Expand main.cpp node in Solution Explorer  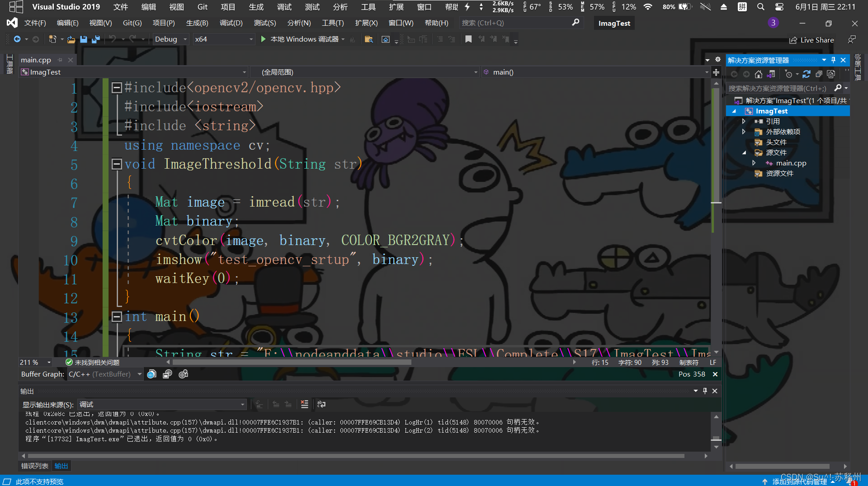(754, 163)
